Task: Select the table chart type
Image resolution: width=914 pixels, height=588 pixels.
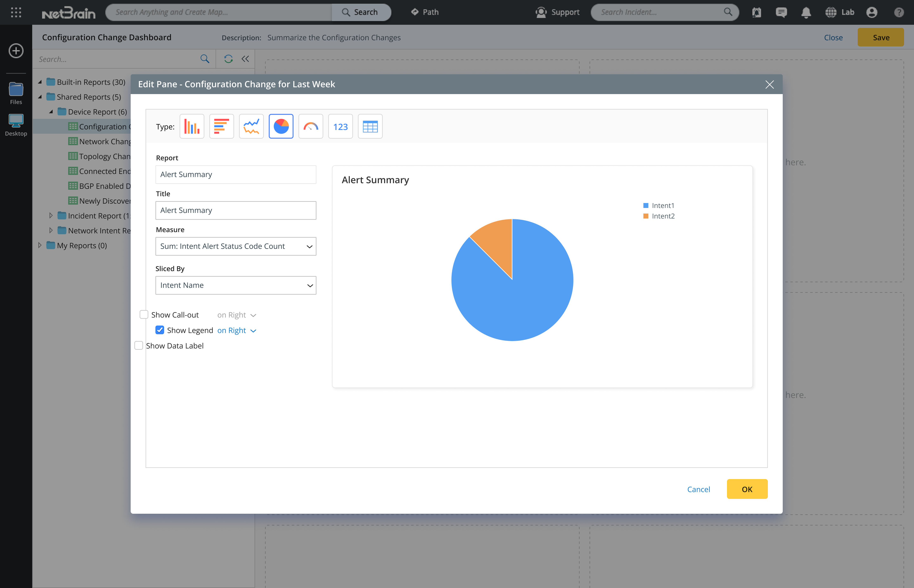Action: pyautogui.click(x=370, y=126)
